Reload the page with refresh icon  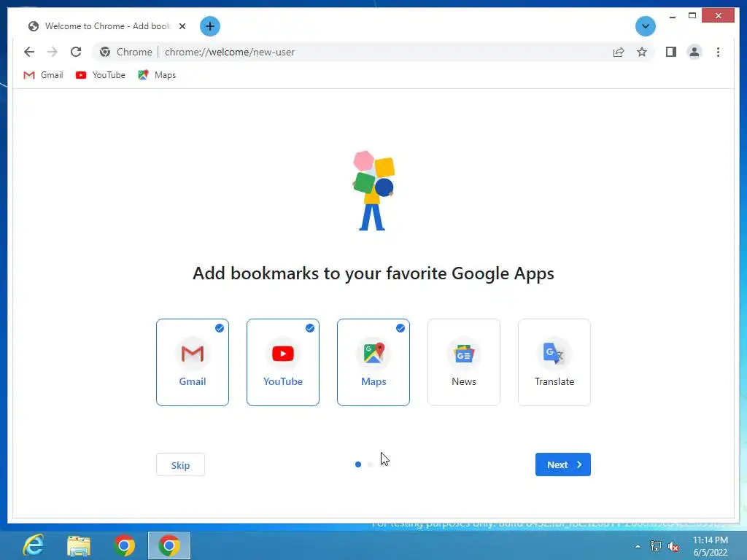(x=76, y=52)
